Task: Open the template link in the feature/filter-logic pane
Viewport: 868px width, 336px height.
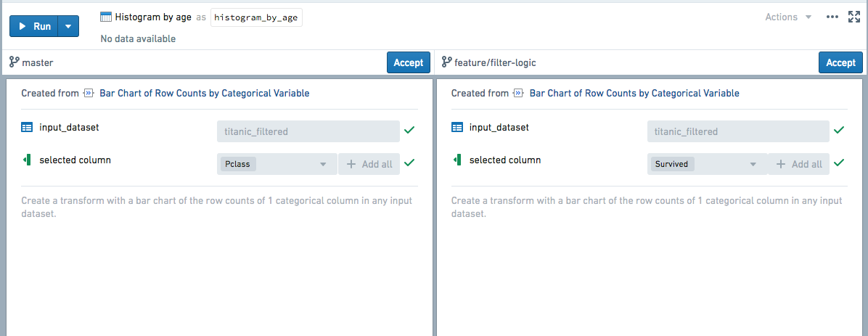Action: point(634,94)
